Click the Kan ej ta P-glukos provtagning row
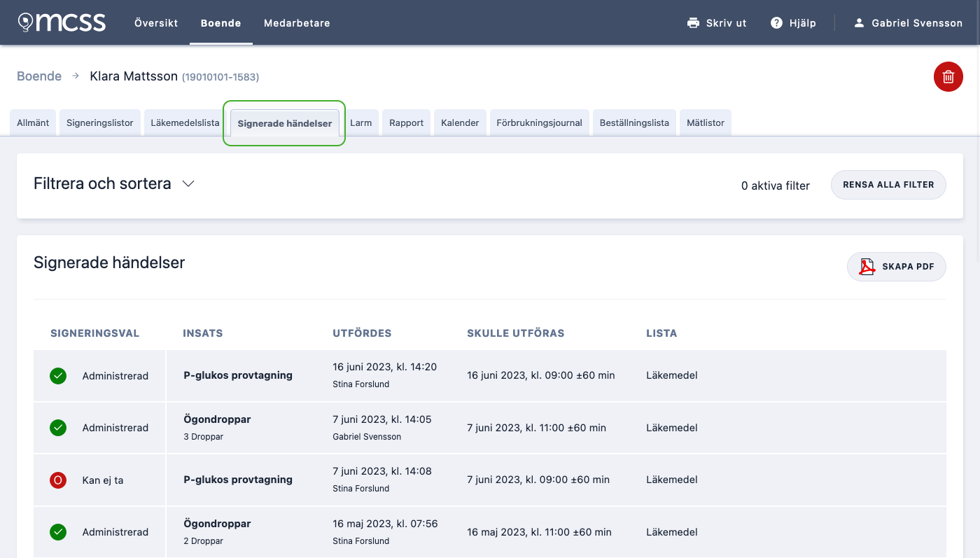Screen dimensions: 980x558 coord(490,480)
